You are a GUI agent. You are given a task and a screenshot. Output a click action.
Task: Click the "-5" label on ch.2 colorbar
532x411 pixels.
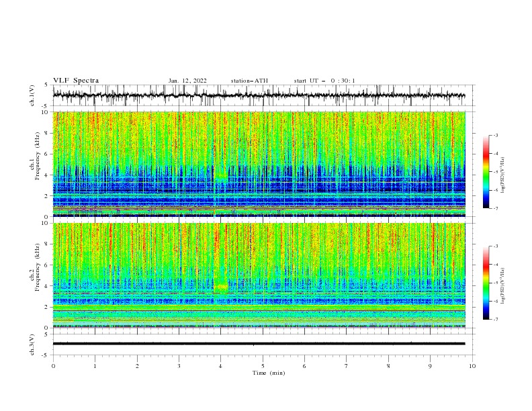[496, 283]
